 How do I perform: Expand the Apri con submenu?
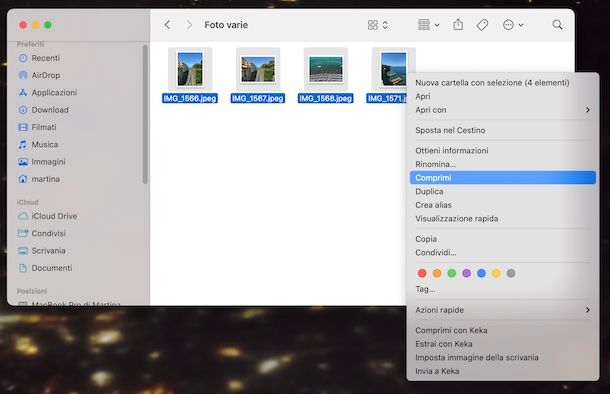coord(503,110)
